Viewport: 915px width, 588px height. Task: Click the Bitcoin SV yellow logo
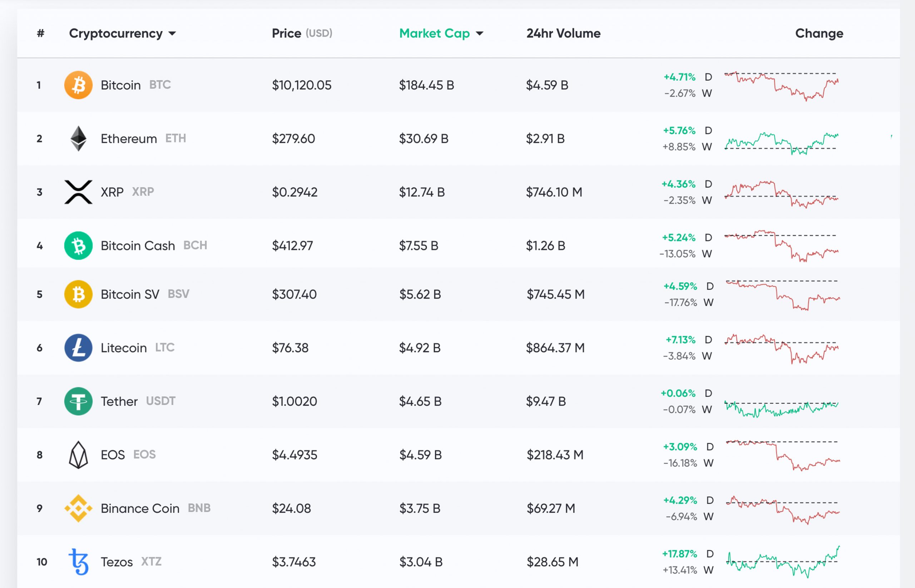click(78, 294)
